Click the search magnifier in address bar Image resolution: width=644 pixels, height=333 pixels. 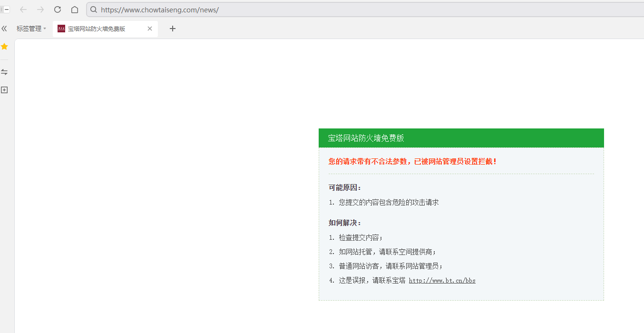(94, 10)
